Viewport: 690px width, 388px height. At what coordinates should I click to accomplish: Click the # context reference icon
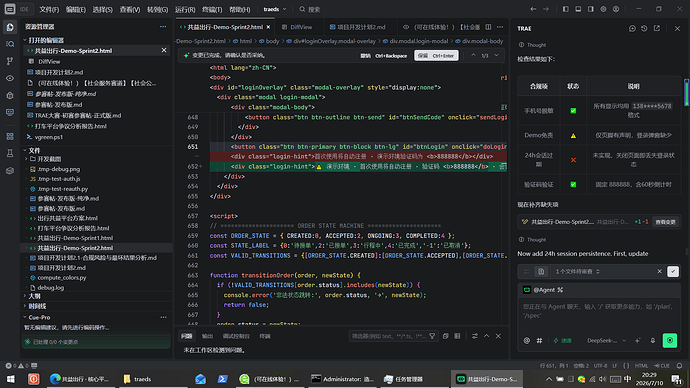click(539, 340)
